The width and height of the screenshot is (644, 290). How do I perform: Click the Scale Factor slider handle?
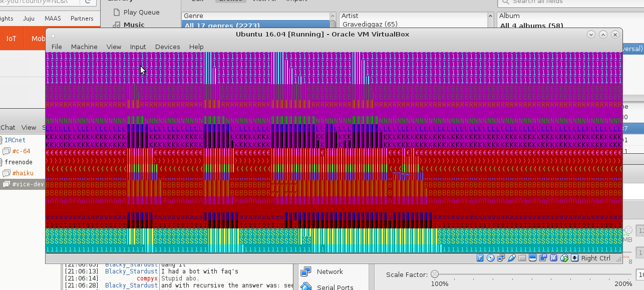(x=435, y=274)
